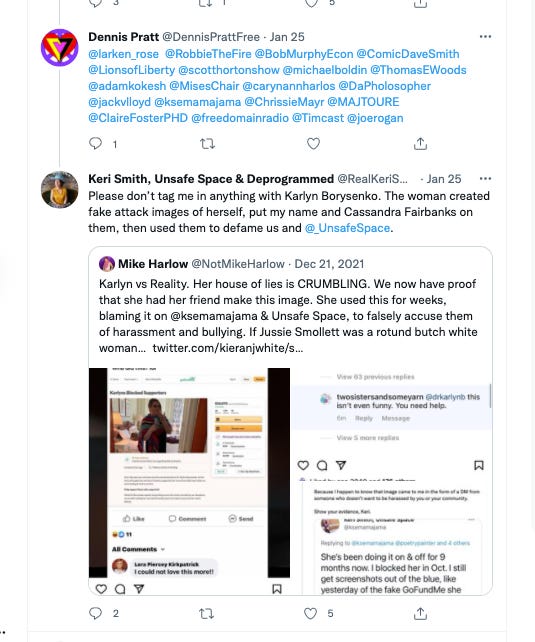Screen dimensions: 535x642
Task: Like Dennis Pratt's tweet
Action: coord(313,144)
